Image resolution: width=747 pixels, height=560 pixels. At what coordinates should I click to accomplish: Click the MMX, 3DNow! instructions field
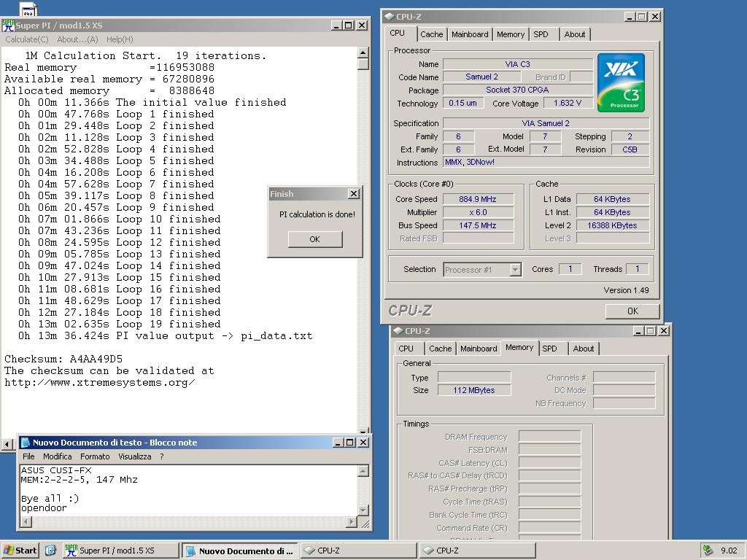(x=546, y=162)
